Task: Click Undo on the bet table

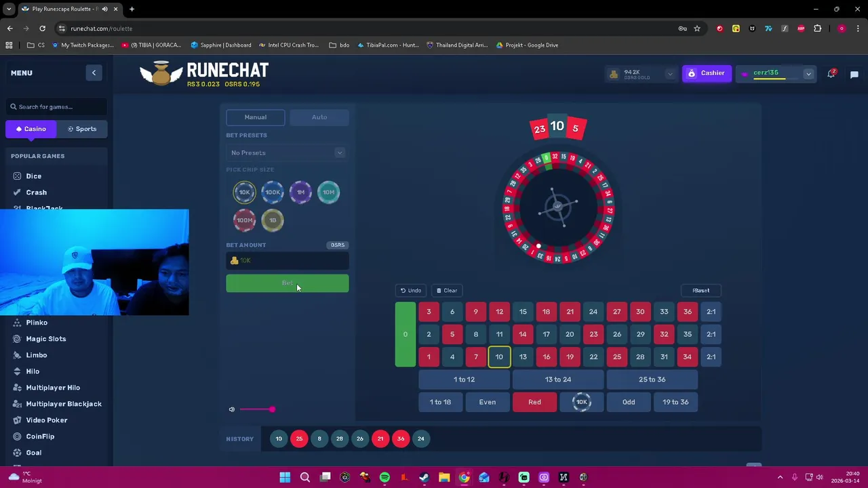Action: coord(410,291)
